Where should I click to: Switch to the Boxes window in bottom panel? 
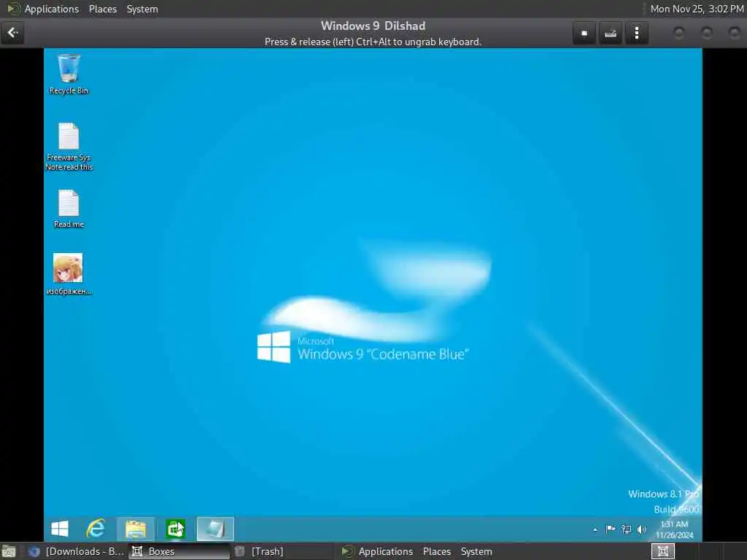[179, 551]
